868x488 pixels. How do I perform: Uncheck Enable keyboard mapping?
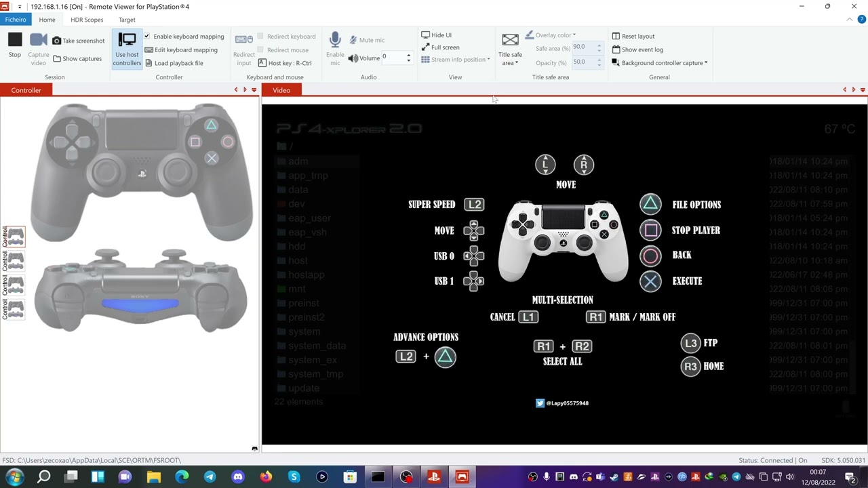tap(146, 37)
